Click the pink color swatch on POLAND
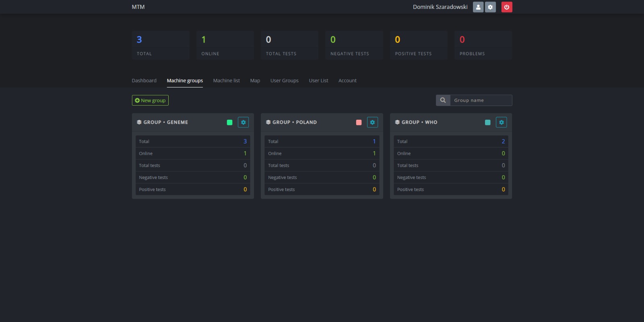This screenshot has height=322, width=644. coord(359,123)
